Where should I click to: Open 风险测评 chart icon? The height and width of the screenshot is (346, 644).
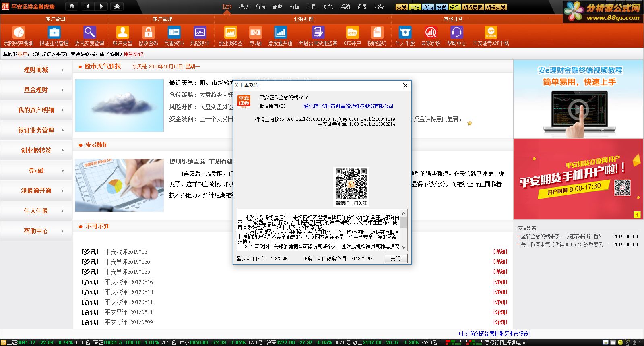(200, 32)
